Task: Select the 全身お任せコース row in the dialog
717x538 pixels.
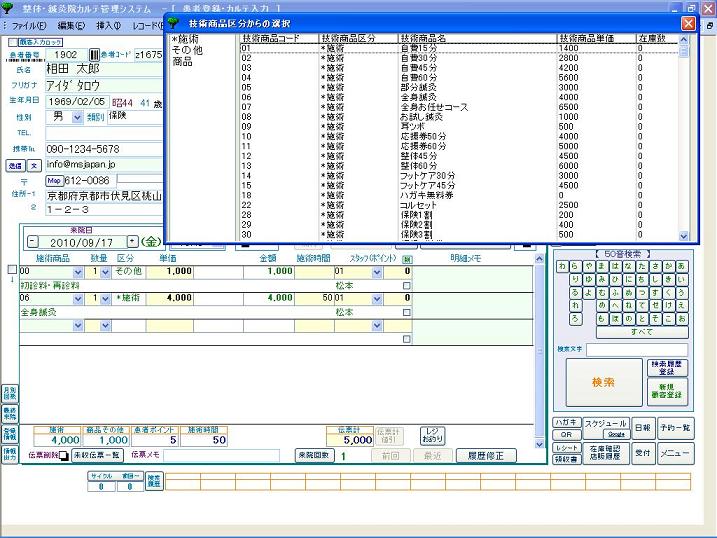Action: tap(459, 107)
